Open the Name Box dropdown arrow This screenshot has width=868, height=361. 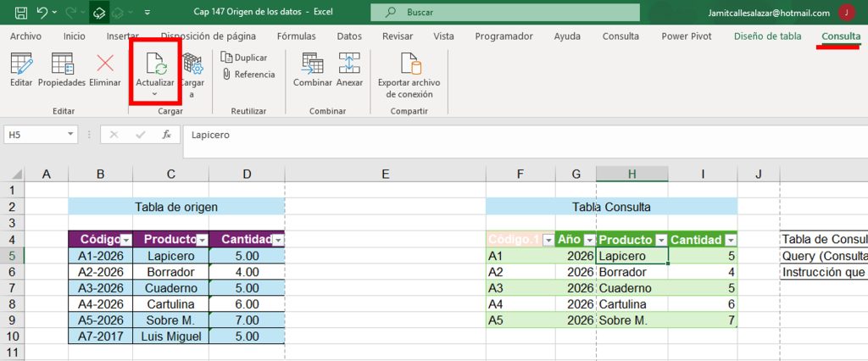tap(70, 135)
